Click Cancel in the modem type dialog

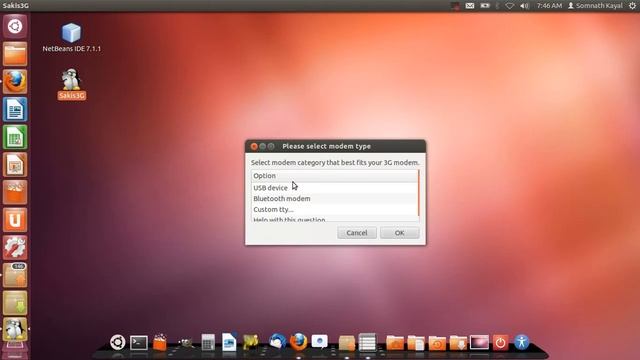point(357,233)
